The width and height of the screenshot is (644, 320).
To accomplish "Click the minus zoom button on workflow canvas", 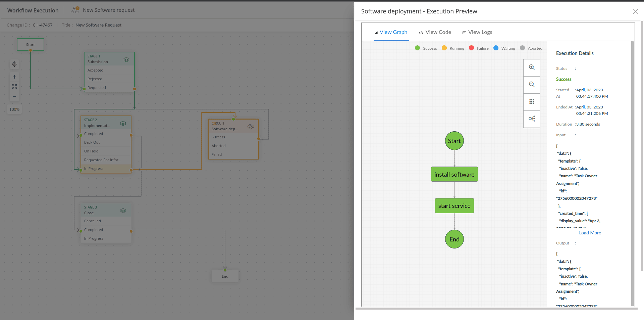I will pos(14,96).
